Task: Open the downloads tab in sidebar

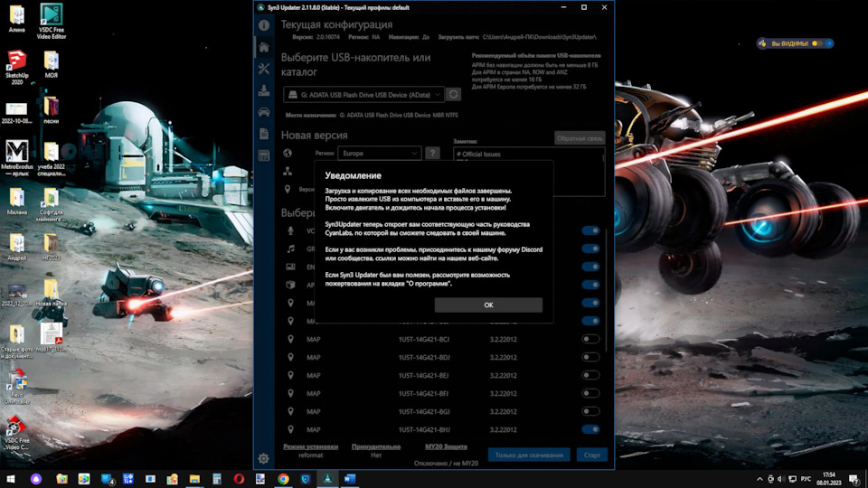Action: coord(264,90)
